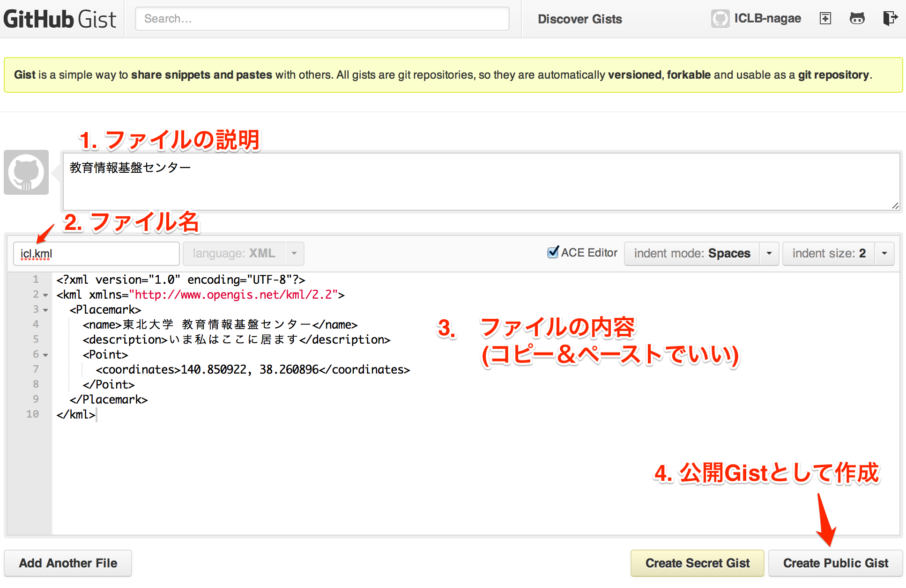This screenshot has height=588, width=906.
Task: Click the large octocat avatar thumbnail
Action: point(26,172)
